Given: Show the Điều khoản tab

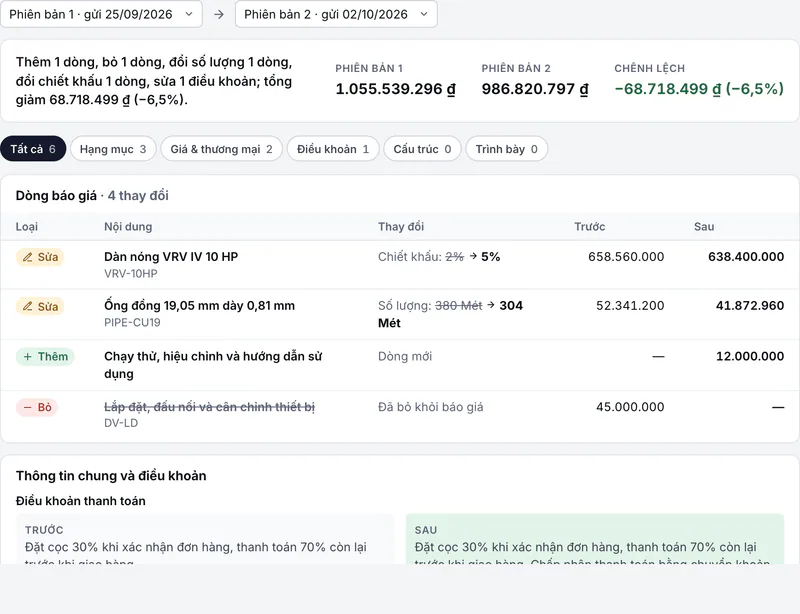Looking at the screenshot, I should 333,149.
